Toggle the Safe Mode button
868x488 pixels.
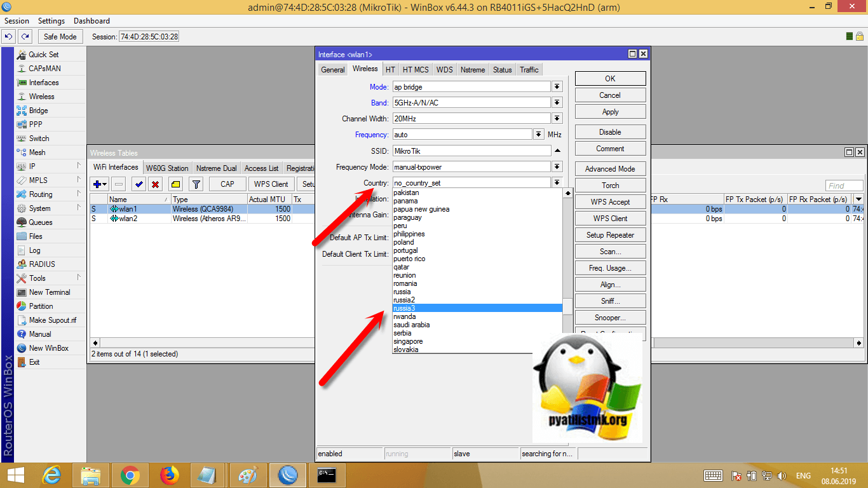[60, 37]
